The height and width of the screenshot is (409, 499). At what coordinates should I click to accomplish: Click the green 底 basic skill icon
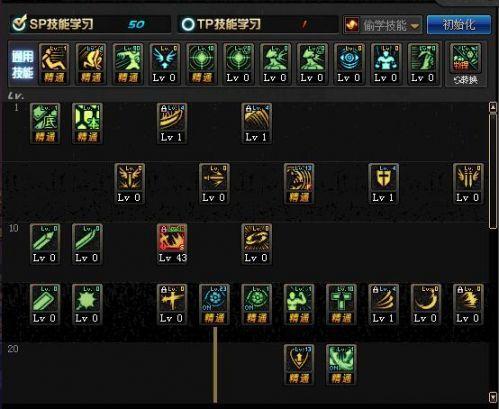45,123
